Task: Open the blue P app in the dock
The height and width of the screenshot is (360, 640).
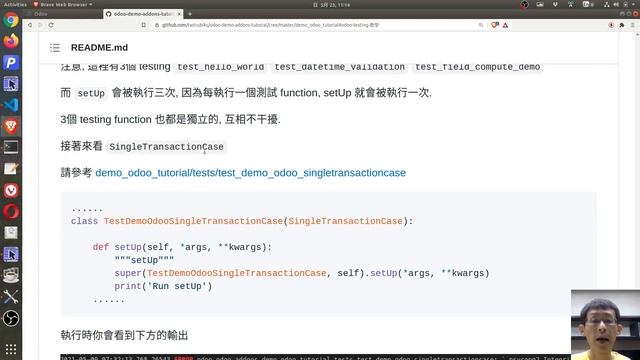Action: 11,62
